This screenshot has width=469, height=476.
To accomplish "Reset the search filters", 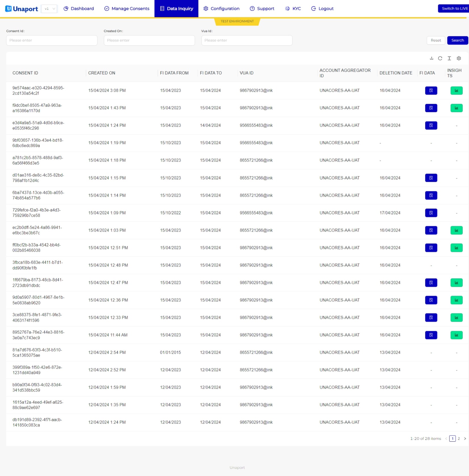I will 436,40.
